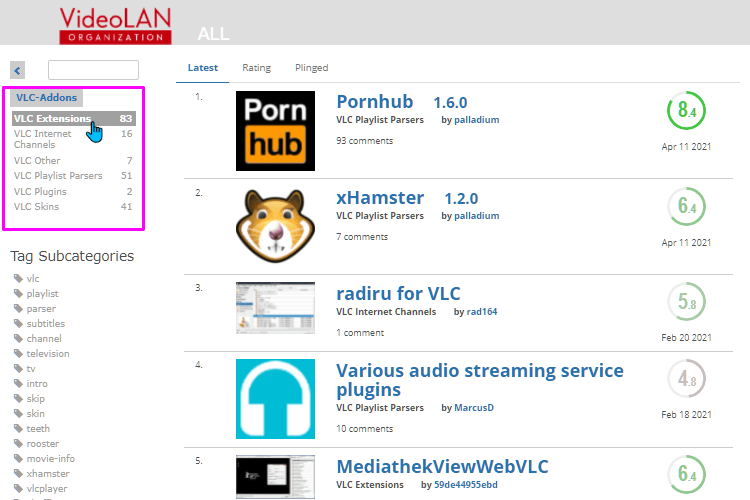This screenshot has width=750, height=500.
Task: Select VLC Extensions category
Action: tap(74, 118)
